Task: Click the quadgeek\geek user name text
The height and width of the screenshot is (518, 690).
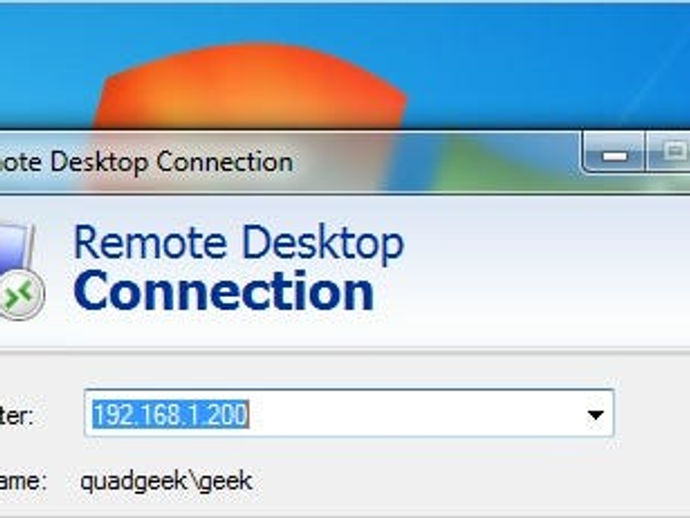Action: [x=166, y=481]
